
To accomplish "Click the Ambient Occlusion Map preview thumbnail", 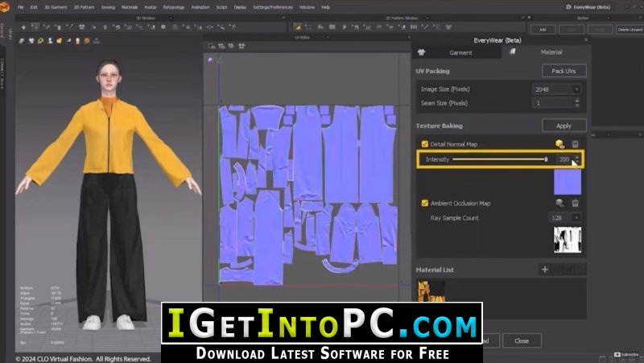I will pos(568,240).
